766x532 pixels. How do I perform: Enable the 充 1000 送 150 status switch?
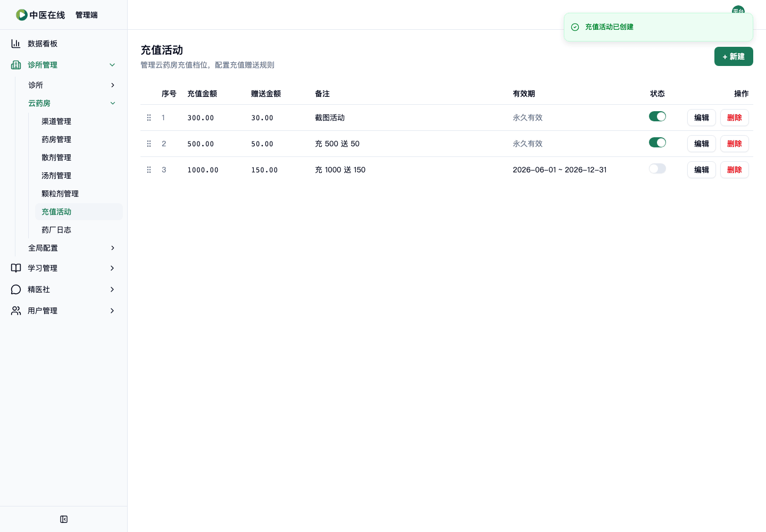(657, 169)
